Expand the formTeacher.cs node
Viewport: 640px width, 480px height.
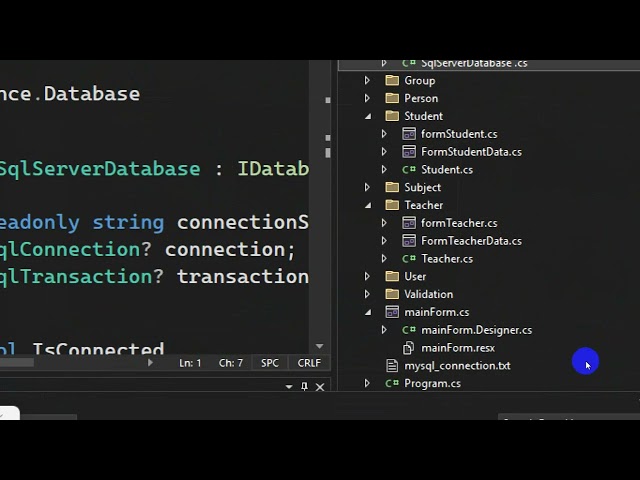click(x=384, y=223)
